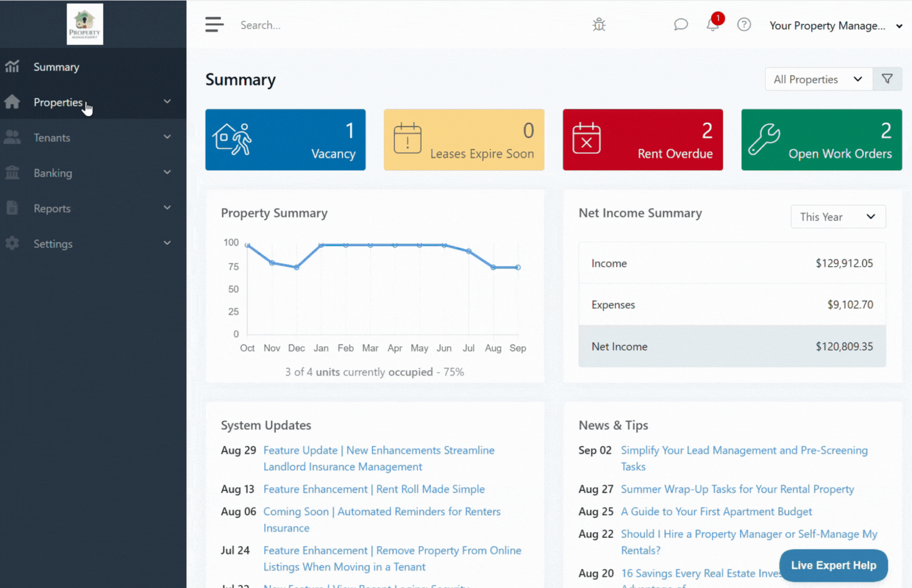Click the Banking building icon
Screen dimensions: 912x588
12,173
